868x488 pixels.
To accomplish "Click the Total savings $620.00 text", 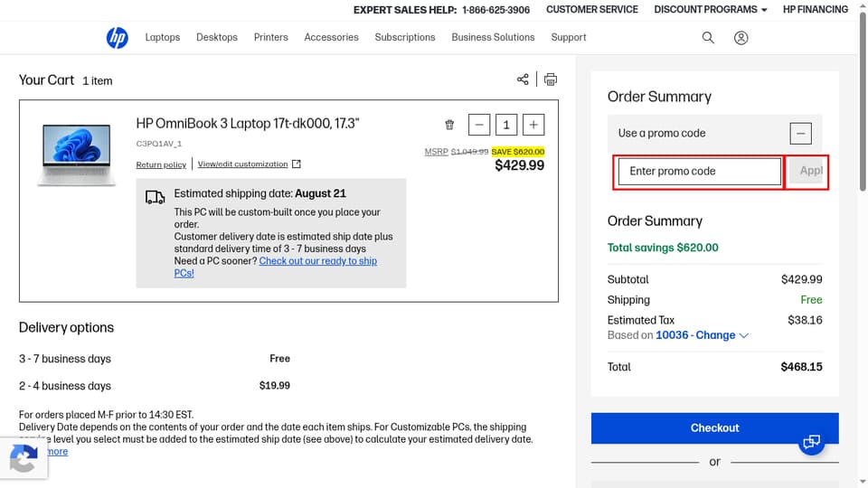I will [x=663, y=248].
